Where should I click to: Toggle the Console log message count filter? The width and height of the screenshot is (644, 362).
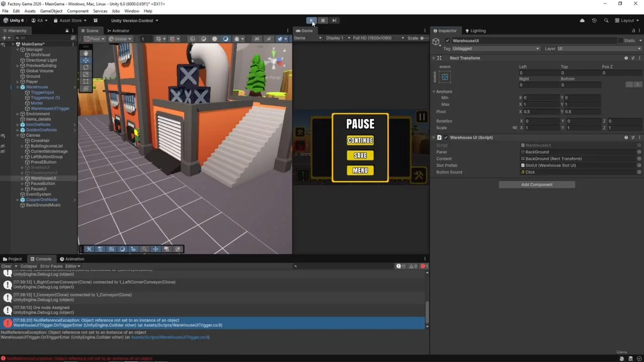pyautogui.click(x=401, y=266)
